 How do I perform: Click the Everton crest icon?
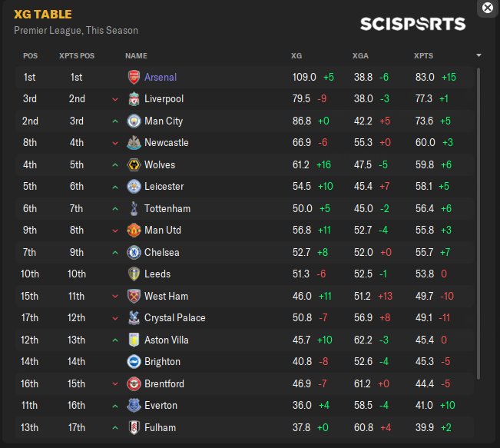point(134,405)
